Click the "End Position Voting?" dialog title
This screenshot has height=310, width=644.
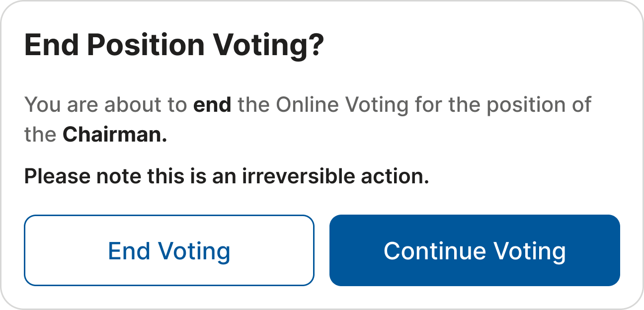tap(174, 46)
